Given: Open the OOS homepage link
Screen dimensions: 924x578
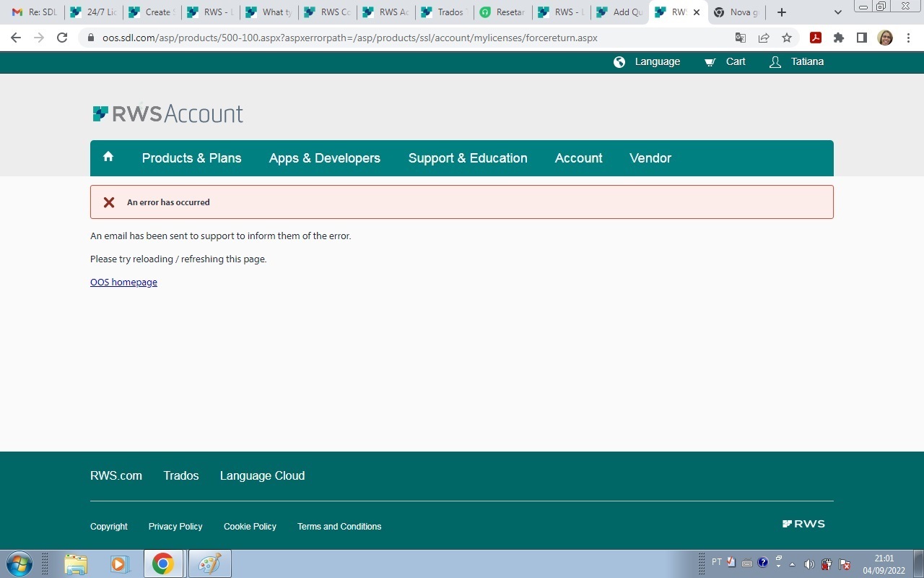Looking at the screenshot, I should pyautogui.click(x=123, y=282).
